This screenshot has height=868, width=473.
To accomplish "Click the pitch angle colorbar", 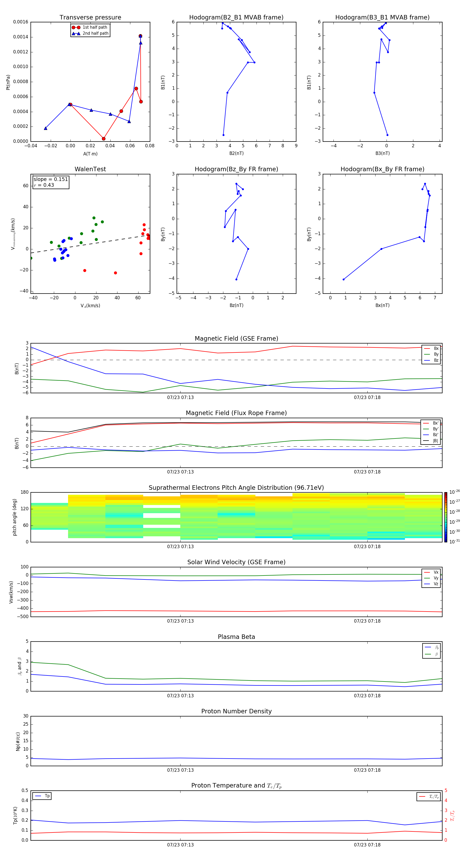I will pos(446,517).
